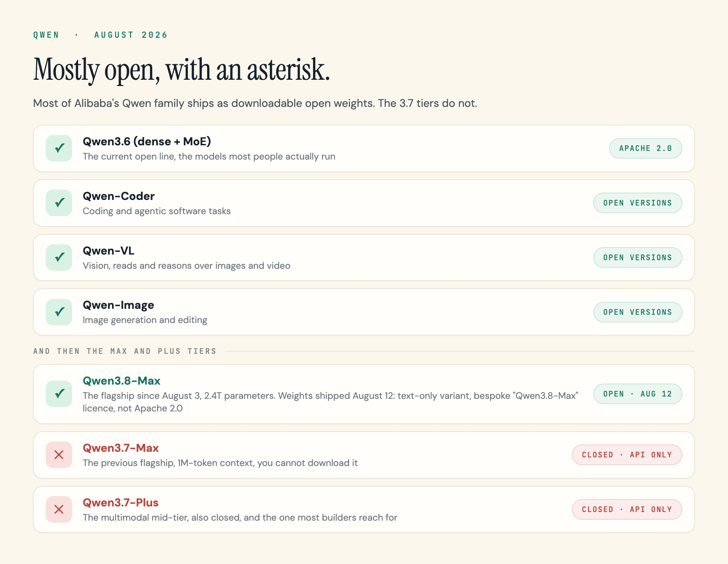The image size is (728, 564).
Task: Click 'The previous flagship, 1M-token context' description
Action: coord(220,463)
